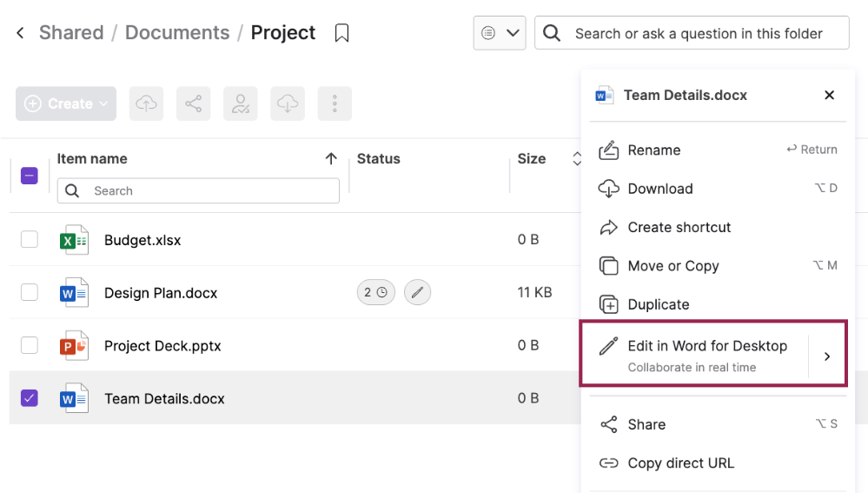This screenshot has width=868, height=493.
Task: Open the more options vertical dots
Action: (335, 103)
